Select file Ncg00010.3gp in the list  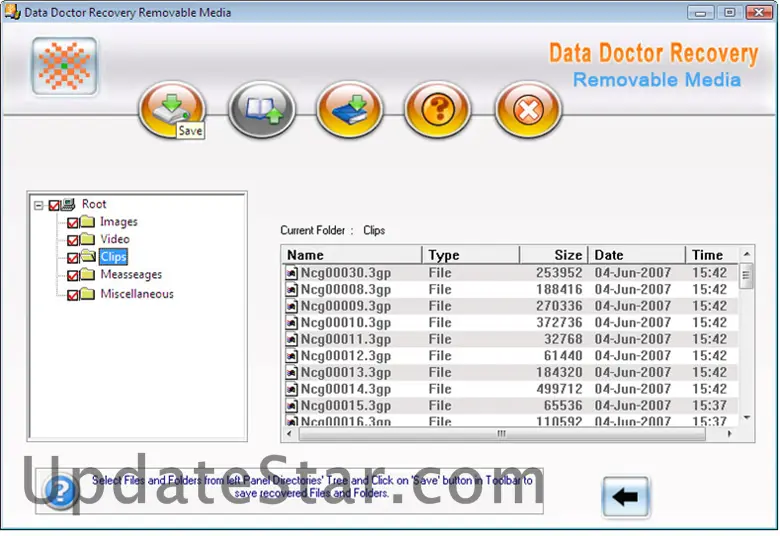click(x=345, y=323)
